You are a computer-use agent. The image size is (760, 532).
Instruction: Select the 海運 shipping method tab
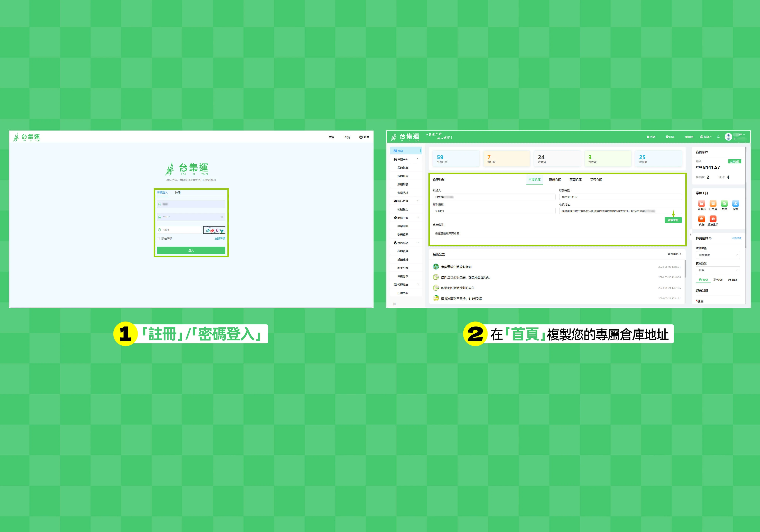(x=733, y=280)
